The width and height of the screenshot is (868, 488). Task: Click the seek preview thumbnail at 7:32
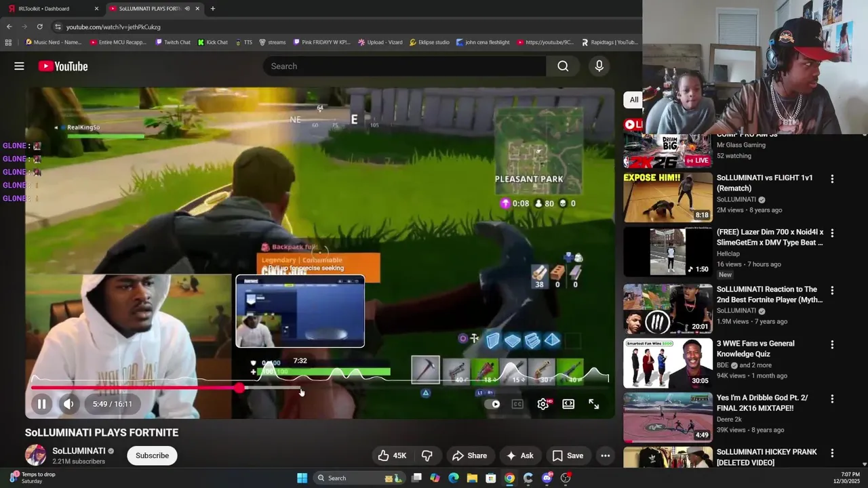coord(300,311)
